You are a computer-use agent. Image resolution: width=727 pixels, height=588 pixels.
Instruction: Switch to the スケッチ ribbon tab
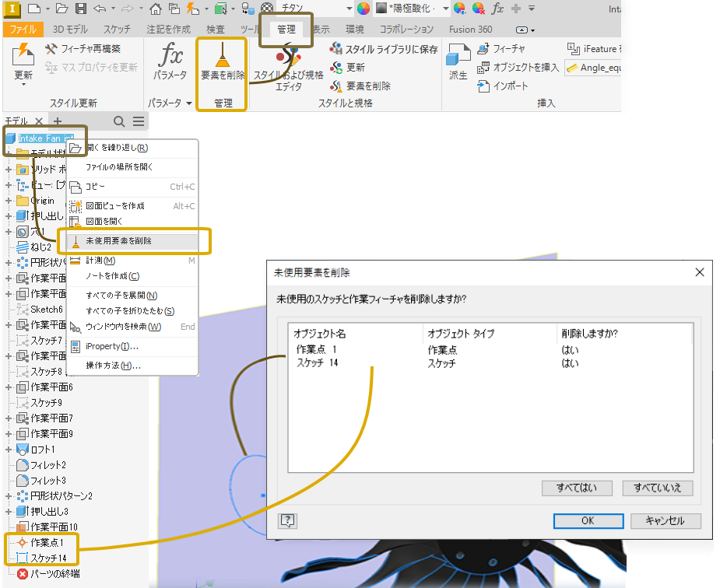click(x=117, y=30)
